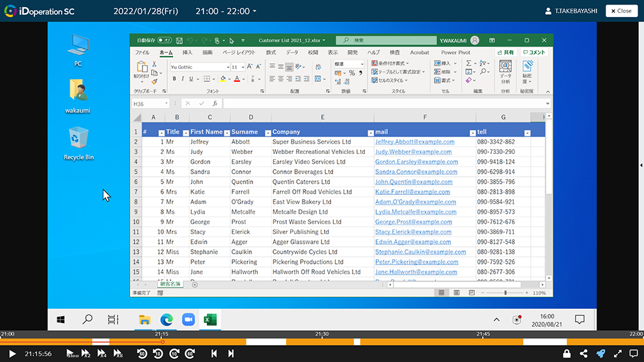Click the Excel zoom slider handle

[x=505, y=292]
